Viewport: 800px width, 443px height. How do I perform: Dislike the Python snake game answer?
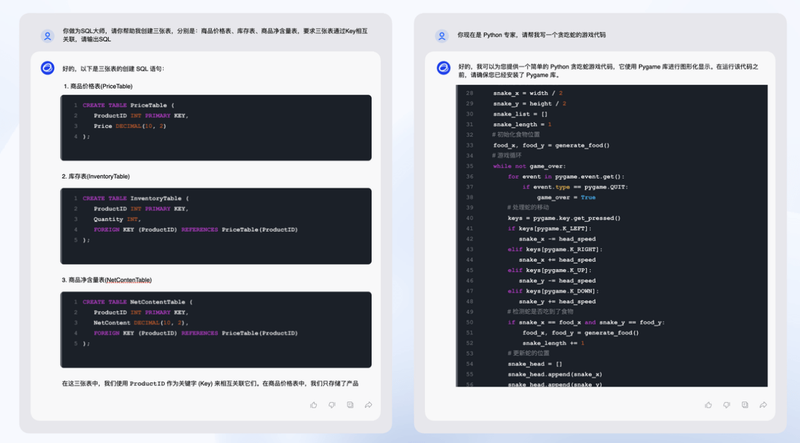tap(727, 405)
